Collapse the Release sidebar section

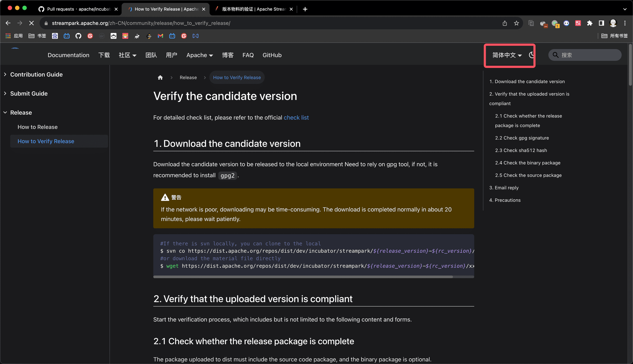(x=21, y=113)
